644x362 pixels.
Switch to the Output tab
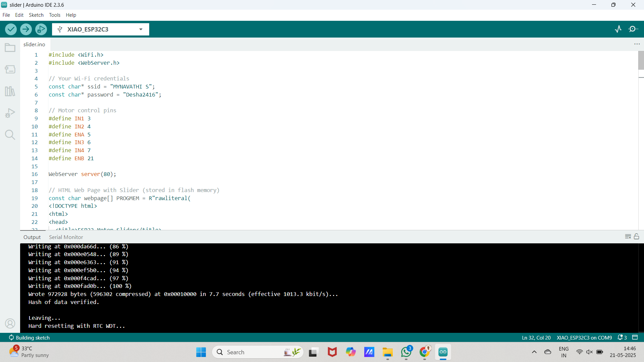coord(32,237)
